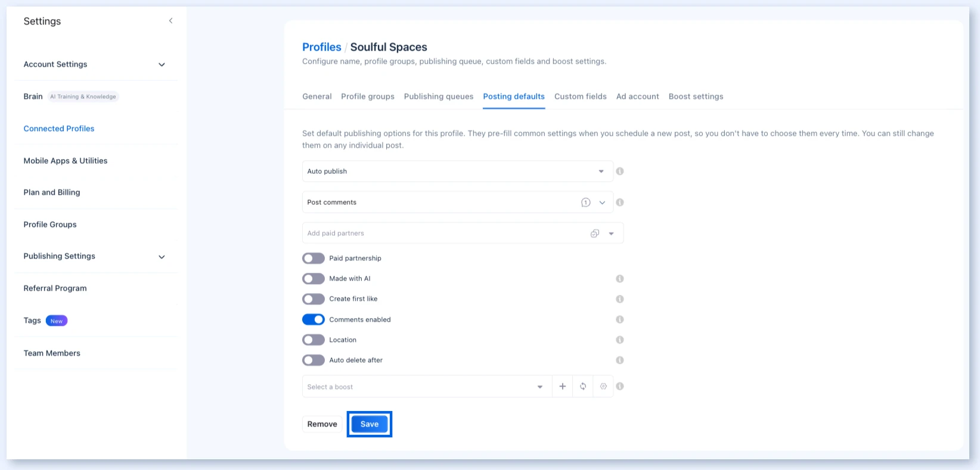
Task: Open Connected Profiles in the sidebar
Action: [59, 129]
